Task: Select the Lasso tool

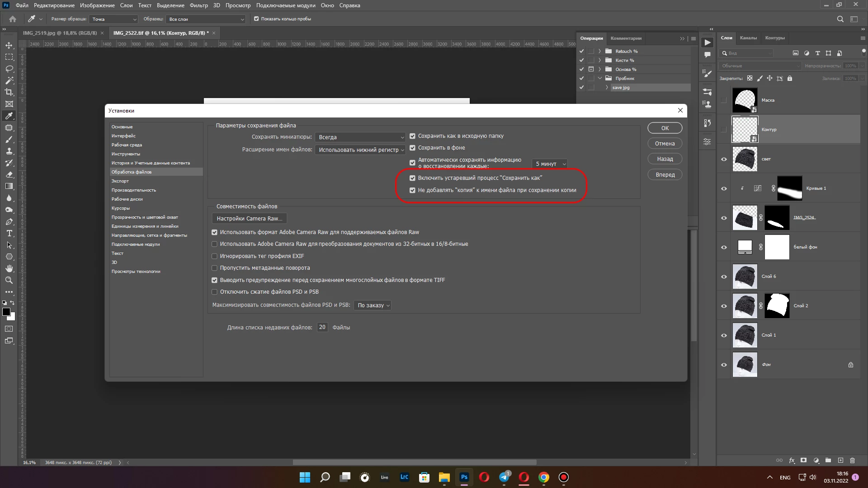Action: point(9,69)
